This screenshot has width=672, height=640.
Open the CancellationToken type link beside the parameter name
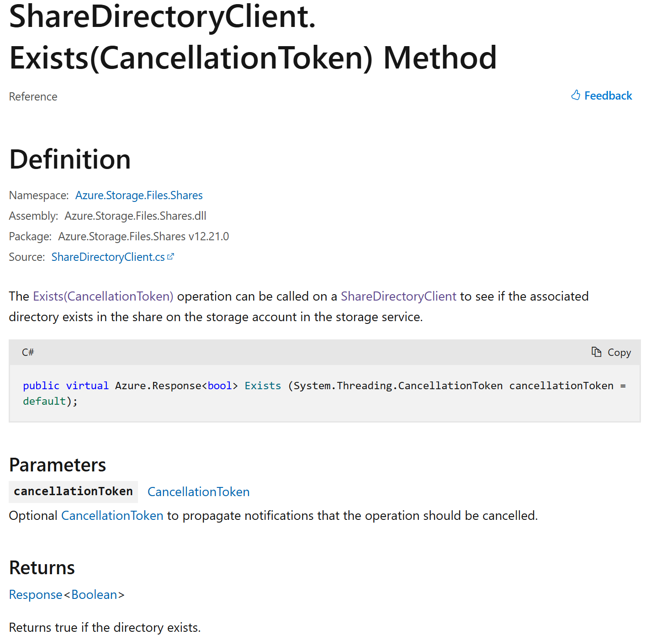point(198,492)
